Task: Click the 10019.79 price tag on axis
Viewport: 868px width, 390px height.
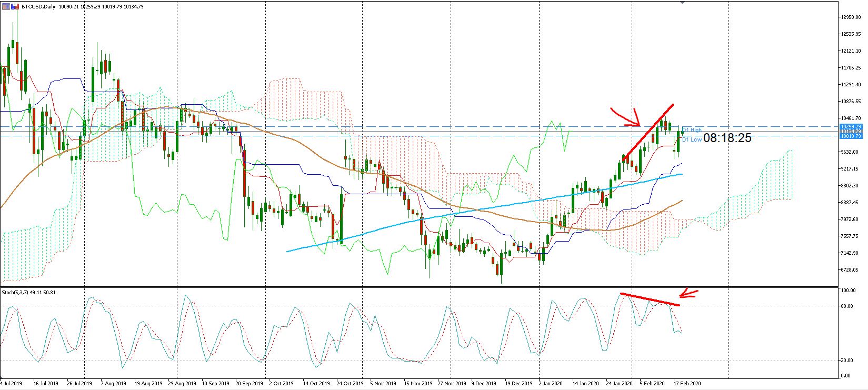Action: point(851,136)
